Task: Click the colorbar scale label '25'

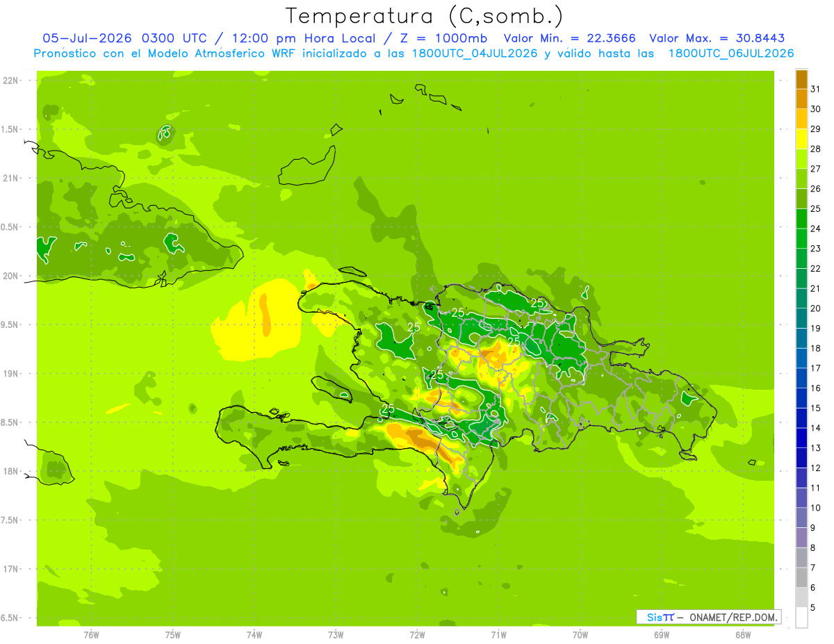Action: [815, 208]
